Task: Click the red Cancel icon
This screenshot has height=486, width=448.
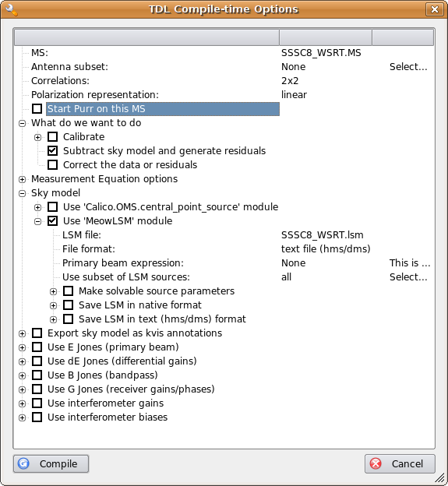Action: pos(376,463)
